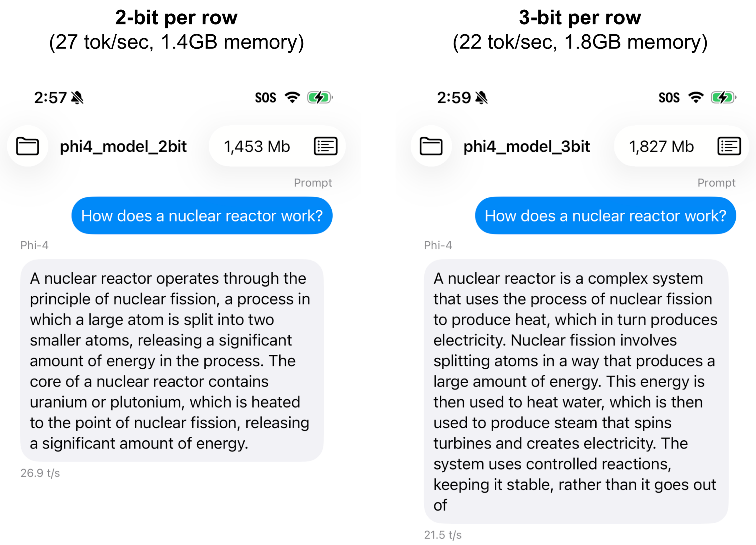This screenshot has height=545, width=756.
Task: Tap the muted bell icon at 2:59
Action: click(481, 98)
